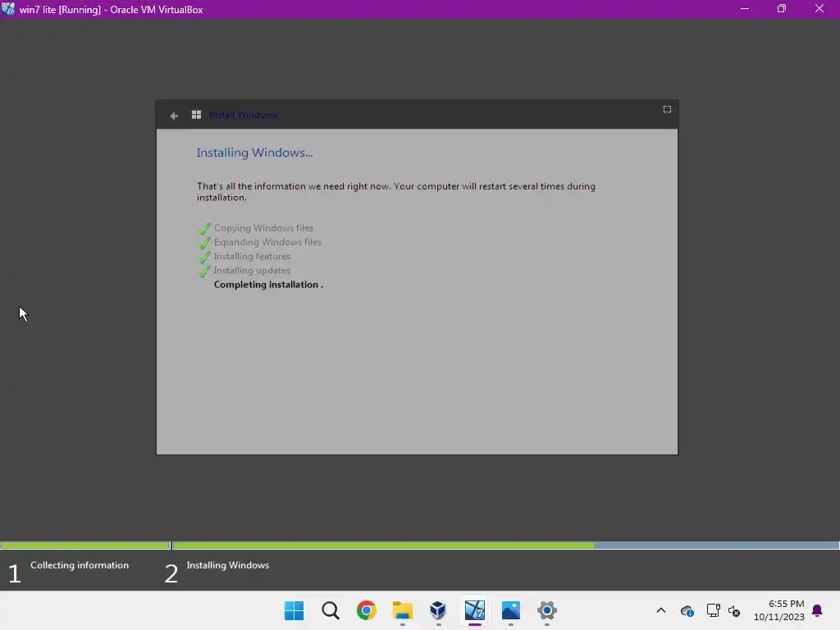Restore down the VirtualBox window

(x=782, y=9)
